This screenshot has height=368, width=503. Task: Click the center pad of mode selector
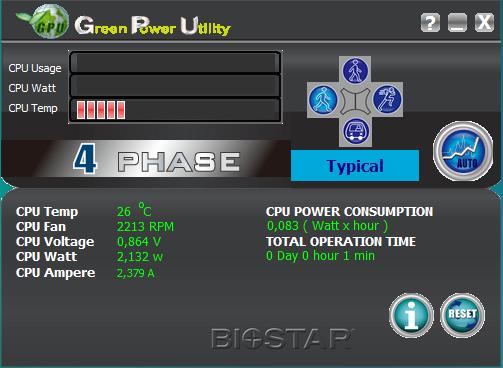(x=355, y=100)
